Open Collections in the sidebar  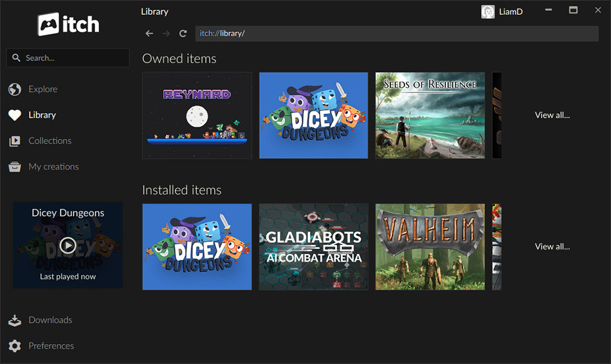50,141
